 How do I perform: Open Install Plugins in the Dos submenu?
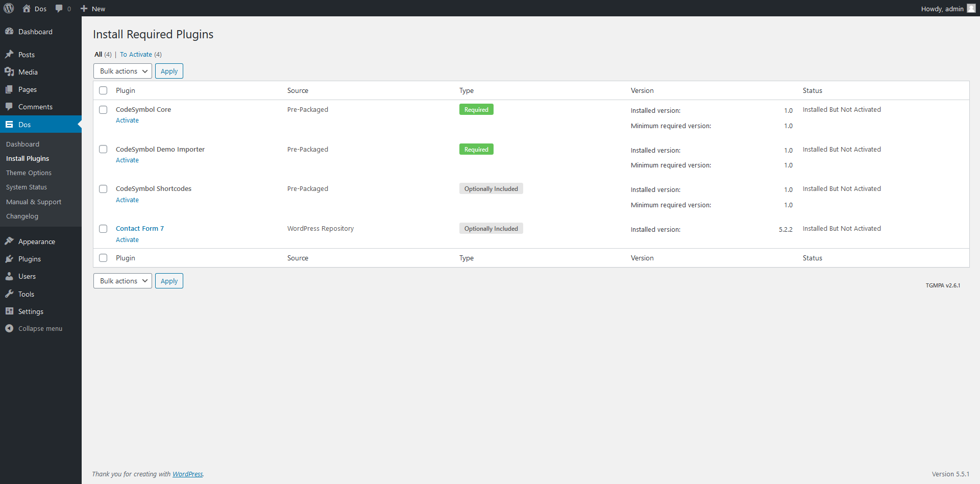28,158
